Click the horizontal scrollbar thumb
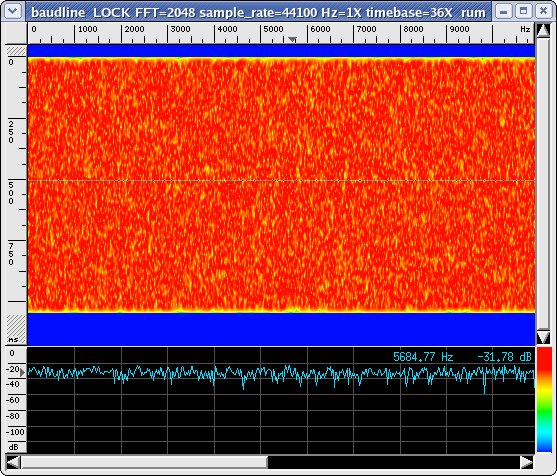 click(144, 462)
